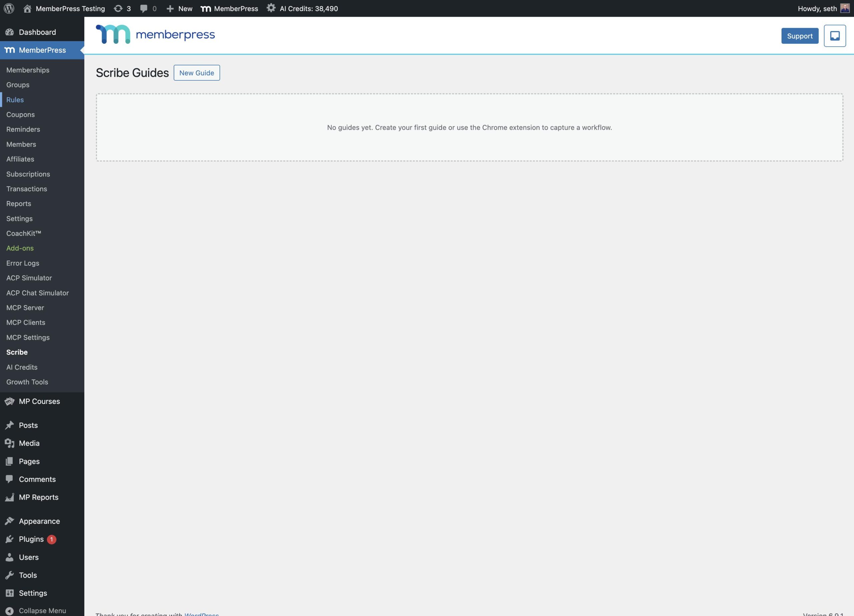Open the Rules submenu item
Screen dimensions: 854x616
tap(15, 100)
